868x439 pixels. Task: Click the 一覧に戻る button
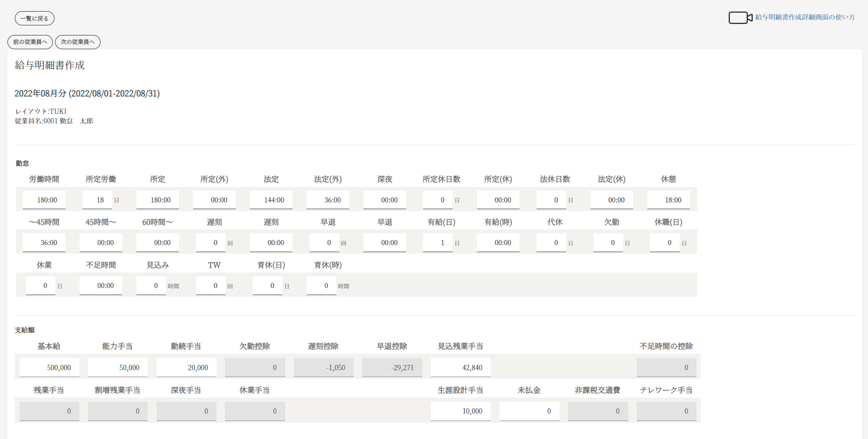[34, 19]
